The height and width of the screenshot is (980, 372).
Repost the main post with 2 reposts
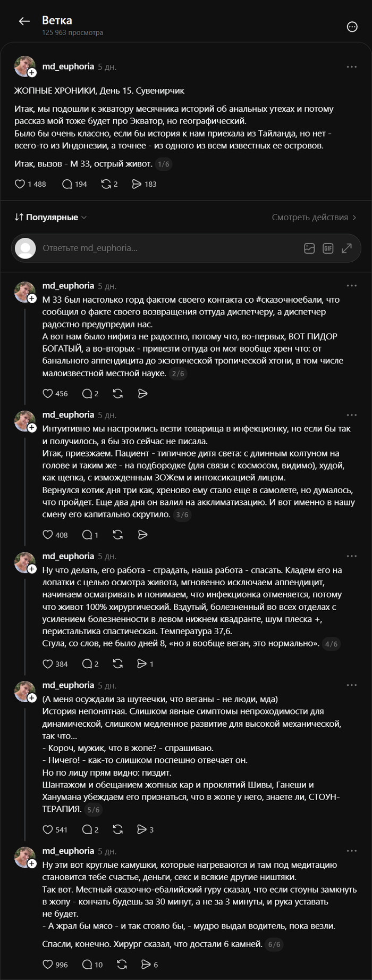click(x=109, y=184)
